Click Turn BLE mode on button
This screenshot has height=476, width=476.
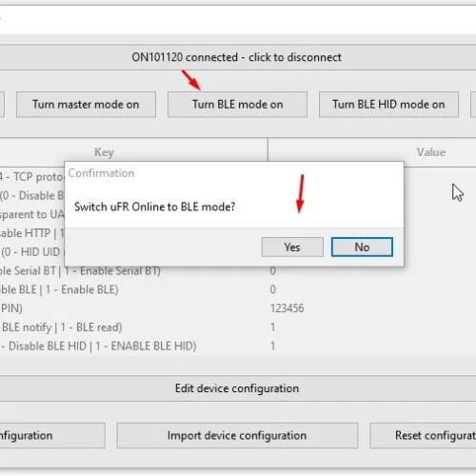tap(237, 105)
